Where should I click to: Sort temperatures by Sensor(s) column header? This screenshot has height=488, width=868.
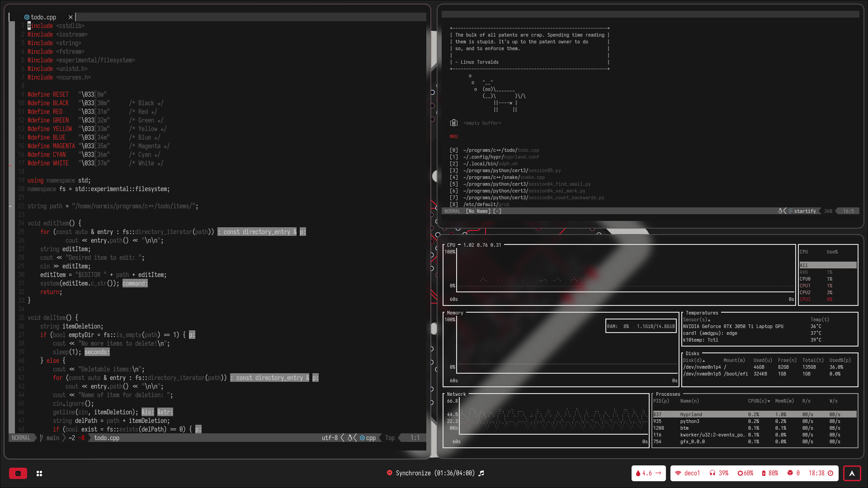tap(696, 319)
